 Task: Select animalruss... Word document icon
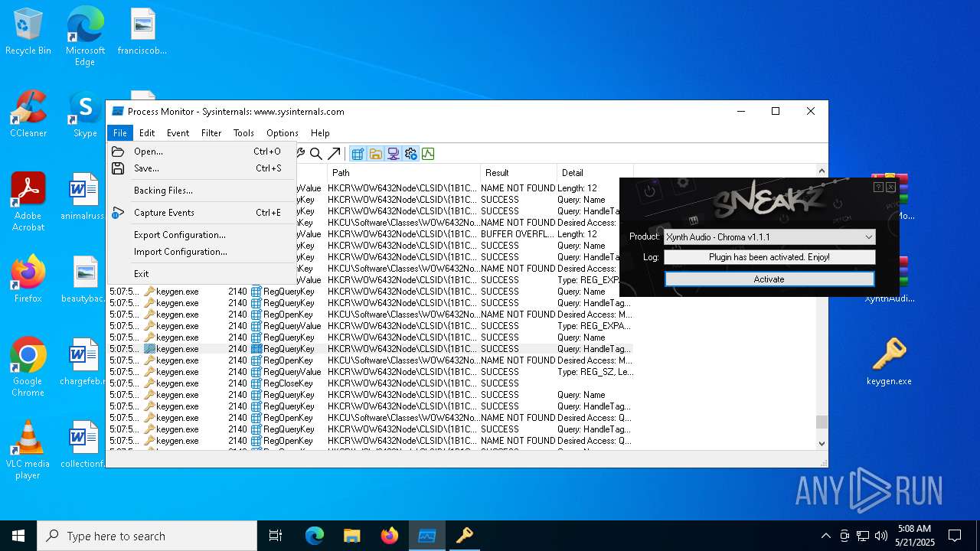pyautogui.click(x=83, y=197)
